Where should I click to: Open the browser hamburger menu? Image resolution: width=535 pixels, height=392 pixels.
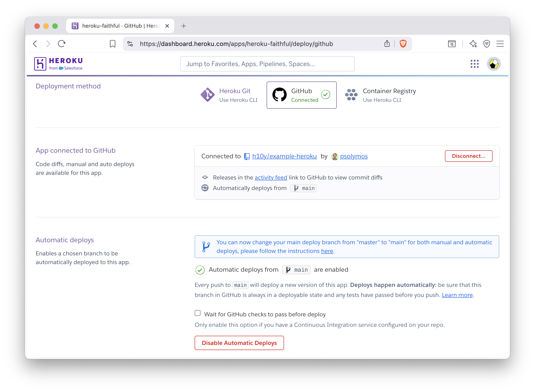coord(500,44)
